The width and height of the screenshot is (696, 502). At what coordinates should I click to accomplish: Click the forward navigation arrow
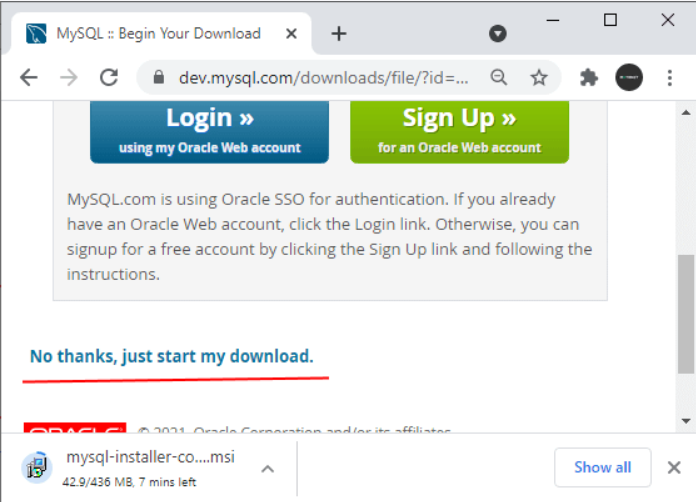point(69,78)
